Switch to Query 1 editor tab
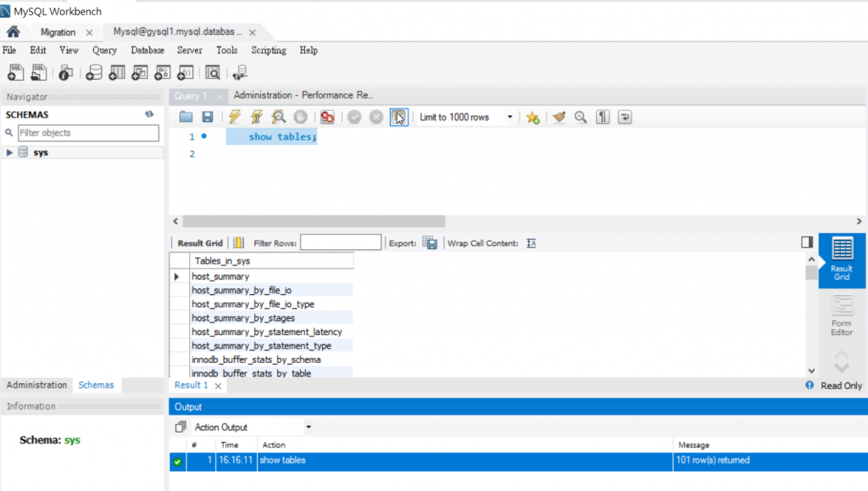868x491 pixels. 191,96
